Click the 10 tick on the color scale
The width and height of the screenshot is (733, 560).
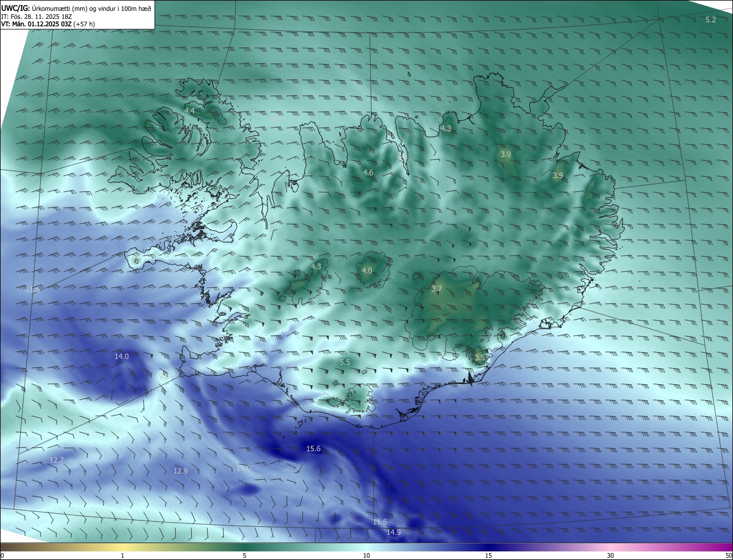coord(366,555)
